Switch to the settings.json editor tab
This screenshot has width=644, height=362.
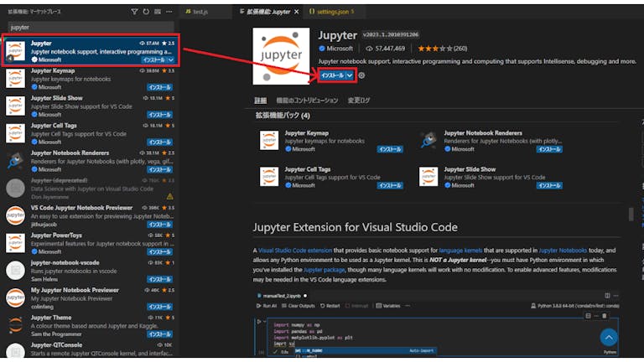point(333,12)
